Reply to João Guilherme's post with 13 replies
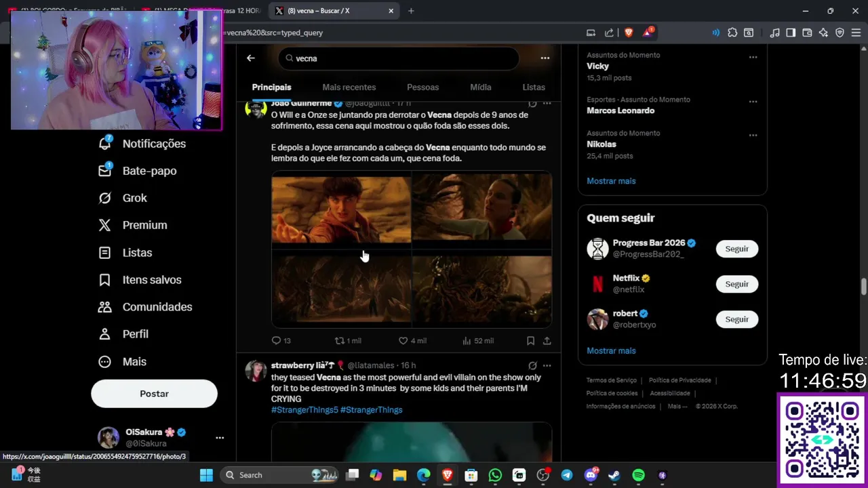 pyautogui.click(x=281, y=341)
